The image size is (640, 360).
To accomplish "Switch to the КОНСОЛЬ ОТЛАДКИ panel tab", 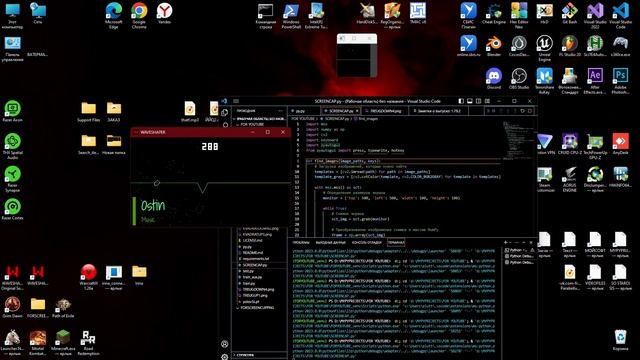I will tap(367, 242).
